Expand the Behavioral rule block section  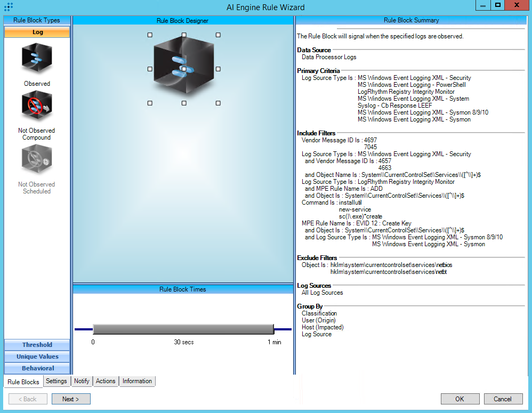(37, 368)
